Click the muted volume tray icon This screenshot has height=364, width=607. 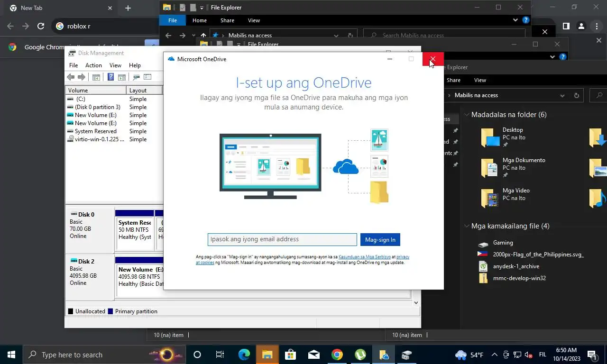click(x=528, y=355)
